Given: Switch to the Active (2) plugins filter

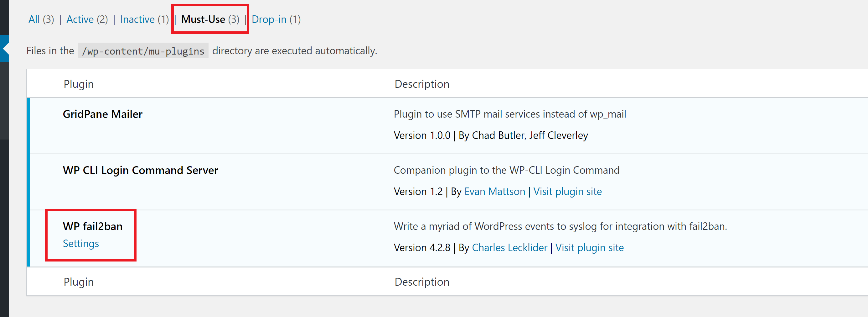Looking at the screenshot, I should coord(87,19).
